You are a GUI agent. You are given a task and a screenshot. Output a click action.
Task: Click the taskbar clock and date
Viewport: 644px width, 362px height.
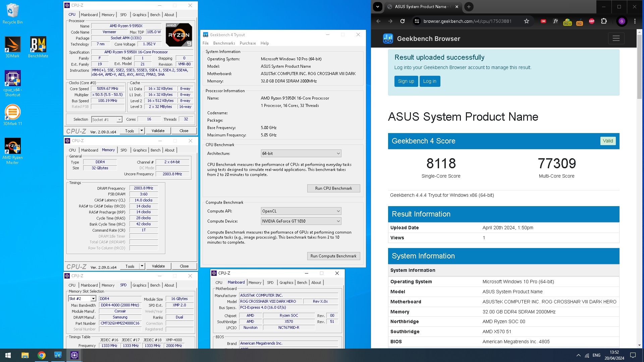pos(614,355)
